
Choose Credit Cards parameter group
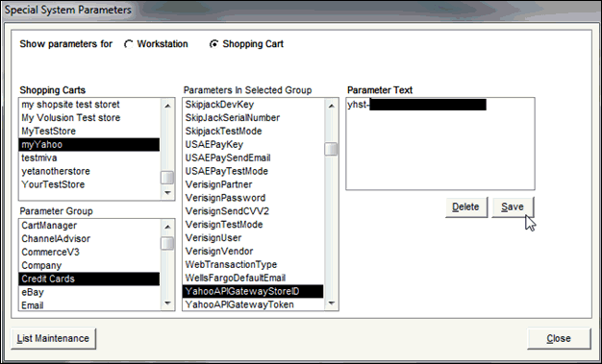[x=89, y=279]
